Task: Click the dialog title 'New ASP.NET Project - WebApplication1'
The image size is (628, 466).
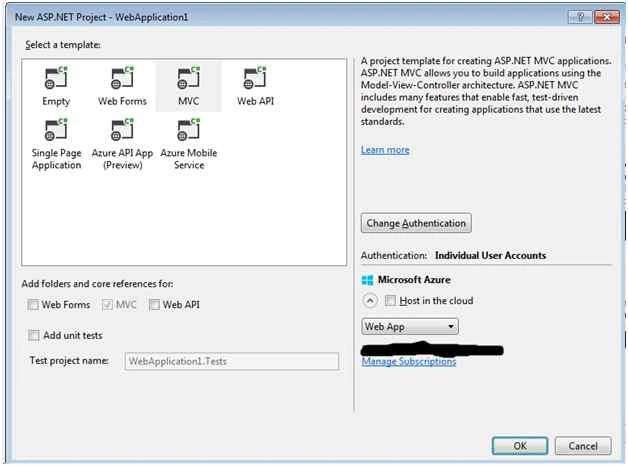Action: [x=101, y=17]
